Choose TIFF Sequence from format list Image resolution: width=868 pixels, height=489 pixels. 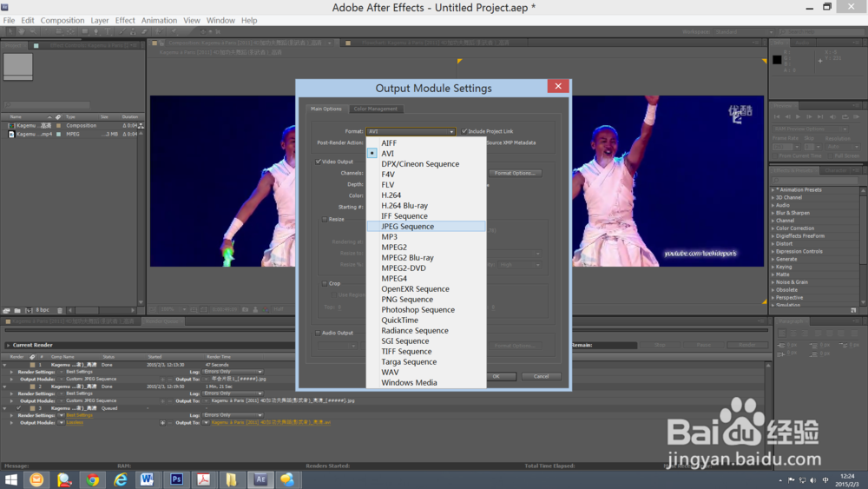(x=426, y=351)
